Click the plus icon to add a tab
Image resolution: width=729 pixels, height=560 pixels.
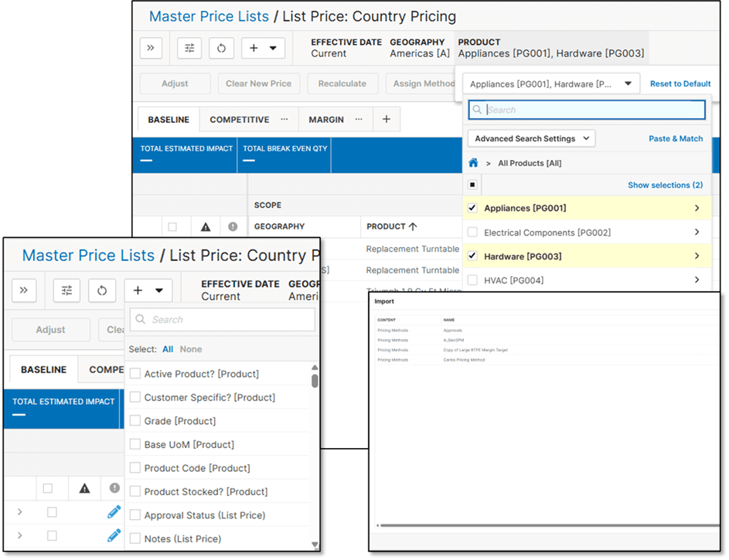point(386,119)
